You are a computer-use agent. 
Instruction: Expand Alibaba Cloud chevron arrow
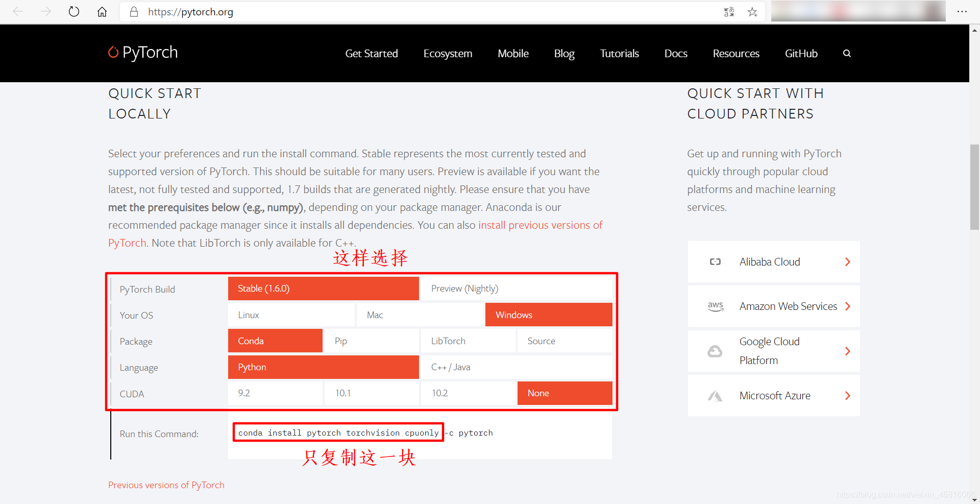[x=847, y=262]
